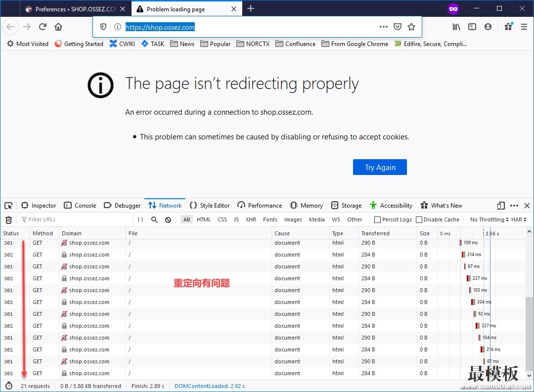This screenshot has height=392, width=534.
Task: Filter requests by CSS
Action: pyautogui.click(x=222, y=219)
